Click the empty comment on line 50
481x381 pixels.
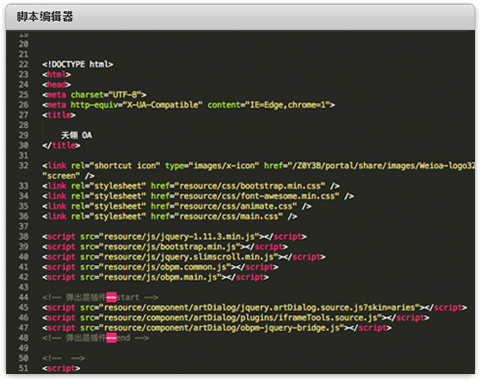pyautogui.click(x=63, y=358)
